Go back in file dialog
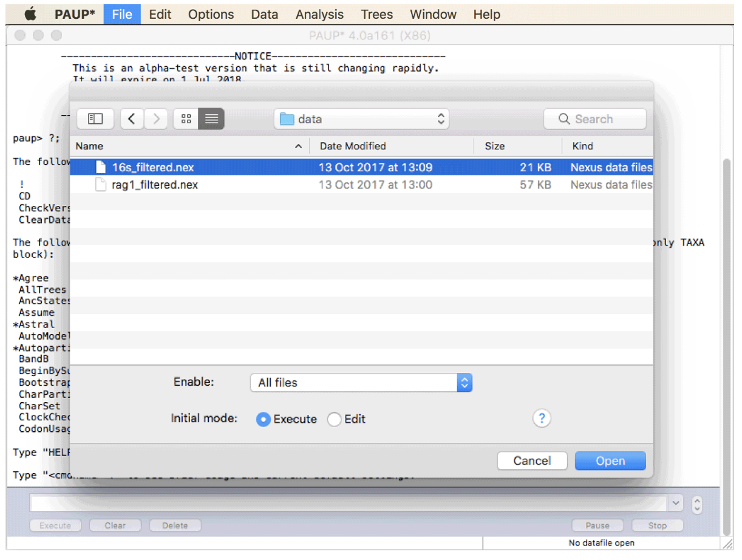Image resolution: width=742 pixels, height=560 pixels. (x=132, y=119)
